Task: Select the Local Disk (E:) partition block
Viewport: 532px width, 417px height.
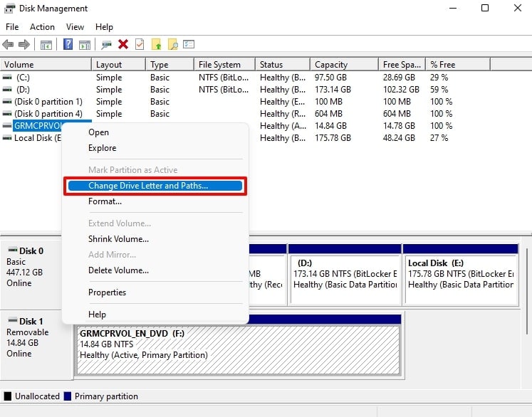Action: [461, 274]
